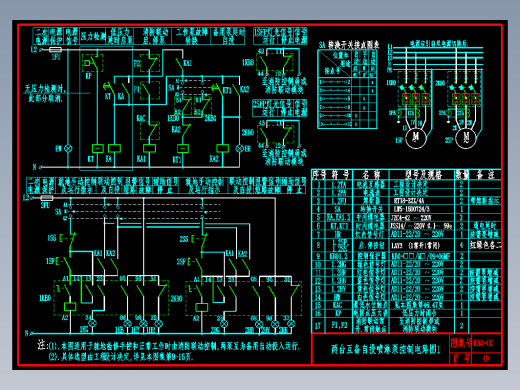Click the 2SS pushbutton symbol
Viewport: 520px width, 390px height.
[x=199, y=239]
